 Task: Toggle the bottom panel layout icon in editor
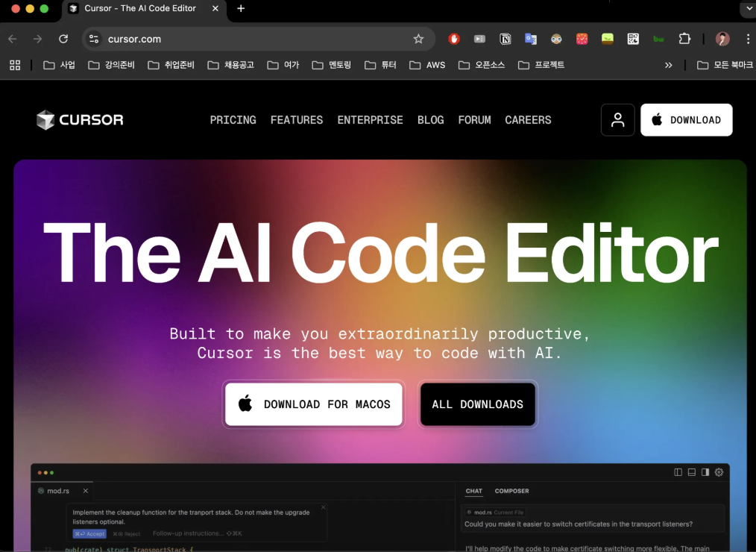[691, 472]
